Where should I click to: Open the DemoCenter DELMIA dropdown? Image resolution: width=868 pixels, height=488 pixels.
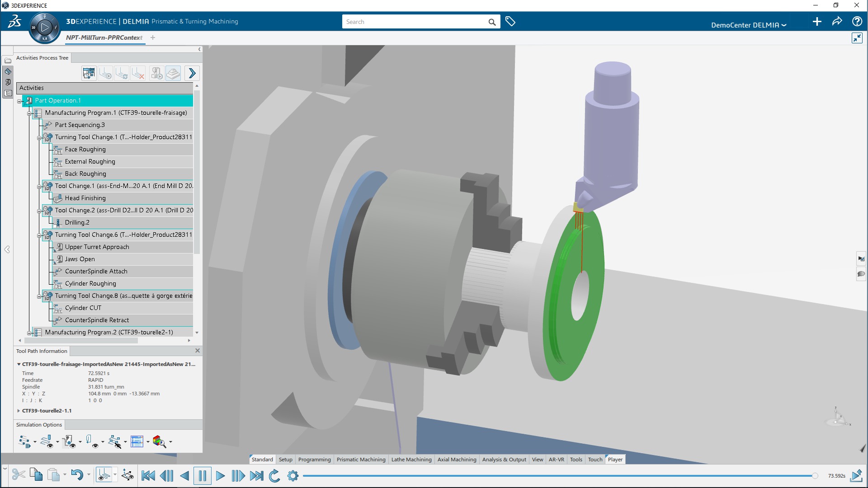click(x=749, y=25)
